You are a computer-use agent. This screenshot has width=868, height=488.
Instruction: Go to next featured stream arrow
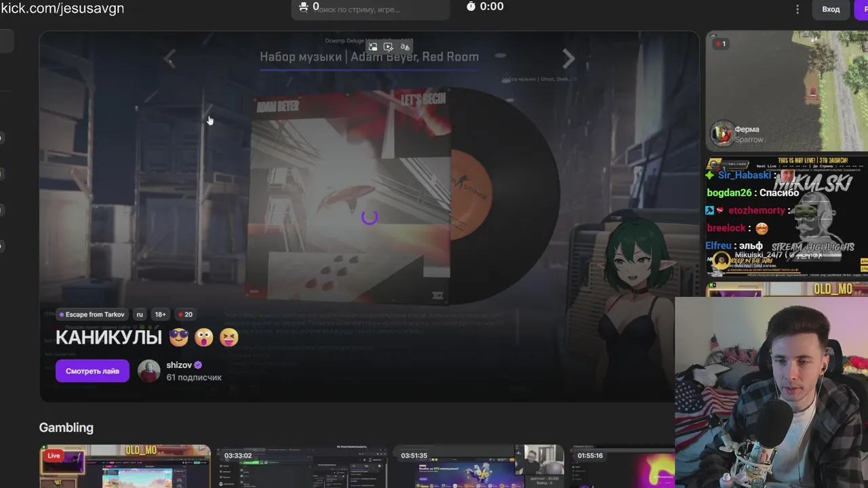[x=568, y=59]
